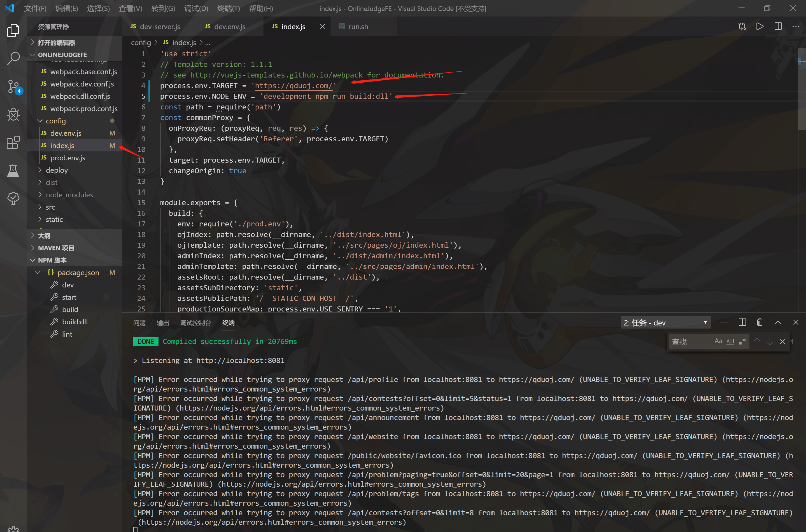Open the vuejs-templates webpack documentation link
This screenshot has width=806, height=532.
(276, 75)
